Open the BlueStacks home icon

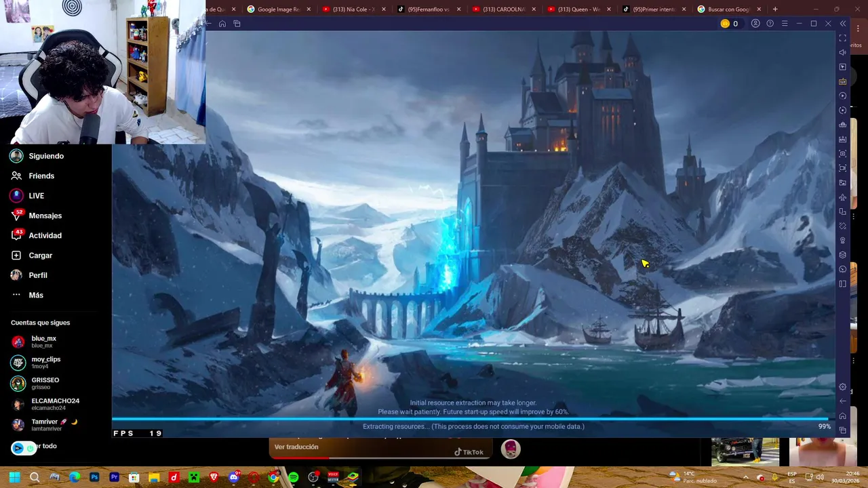click(x=222, y=24)
